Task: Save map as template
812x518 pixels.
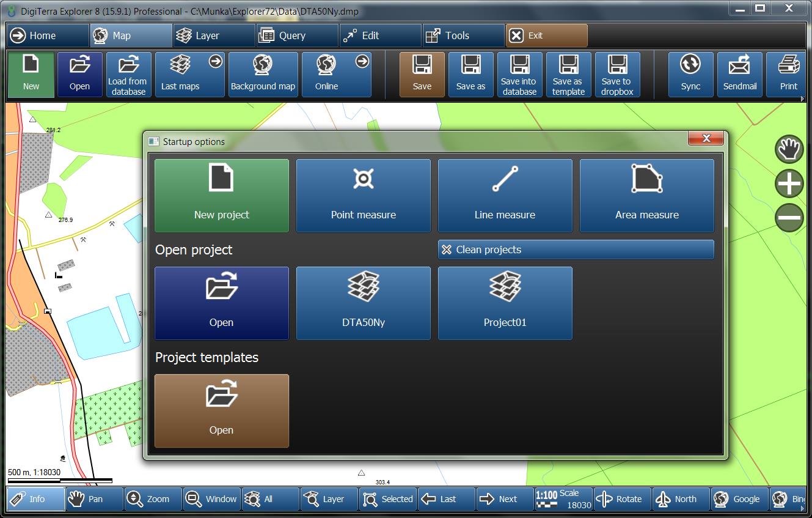Action: coord(569,75)
